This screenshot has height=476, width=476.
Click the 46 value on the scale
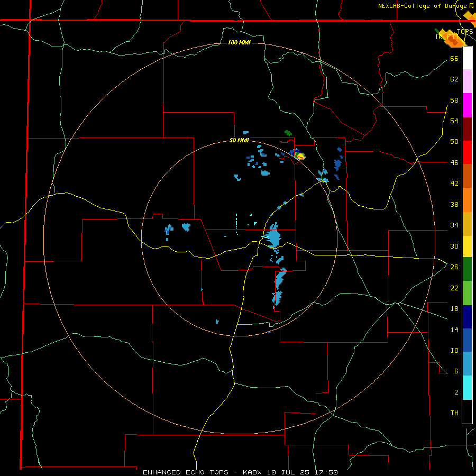[x=454, y=162]
